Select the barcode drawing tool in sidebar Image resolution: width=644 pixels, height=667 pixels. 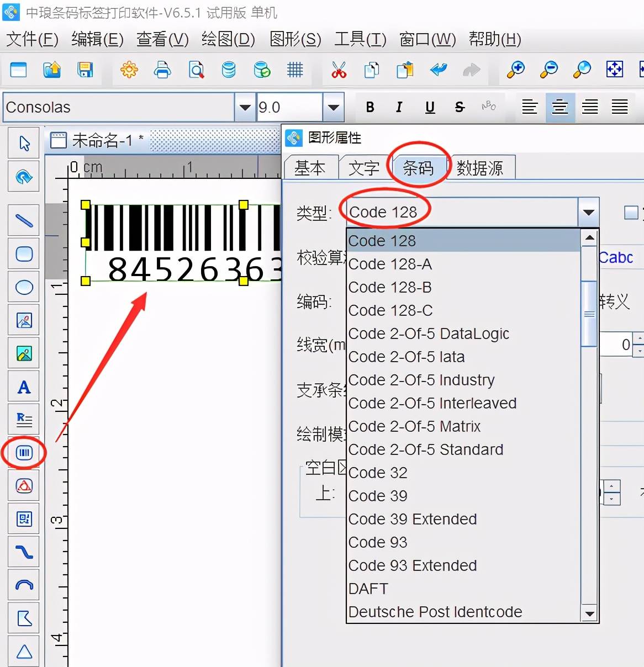point(24,453)
